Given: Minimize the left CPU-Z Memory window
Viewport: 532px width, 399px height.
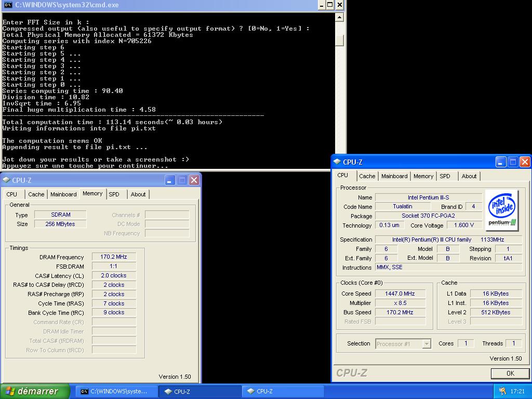Looking at the screenshot, I should coord(170,180).
